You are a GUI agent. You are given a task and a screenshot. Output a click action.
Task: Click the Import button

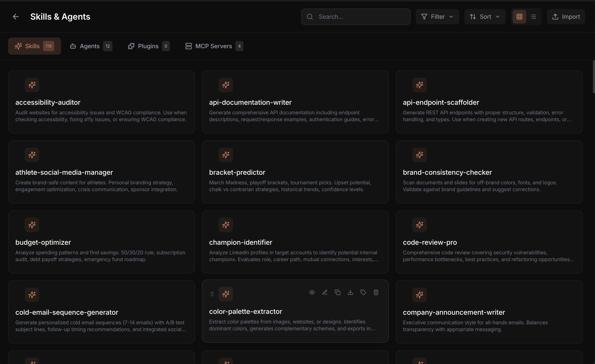pyautogui.click(x=566, y=16)
